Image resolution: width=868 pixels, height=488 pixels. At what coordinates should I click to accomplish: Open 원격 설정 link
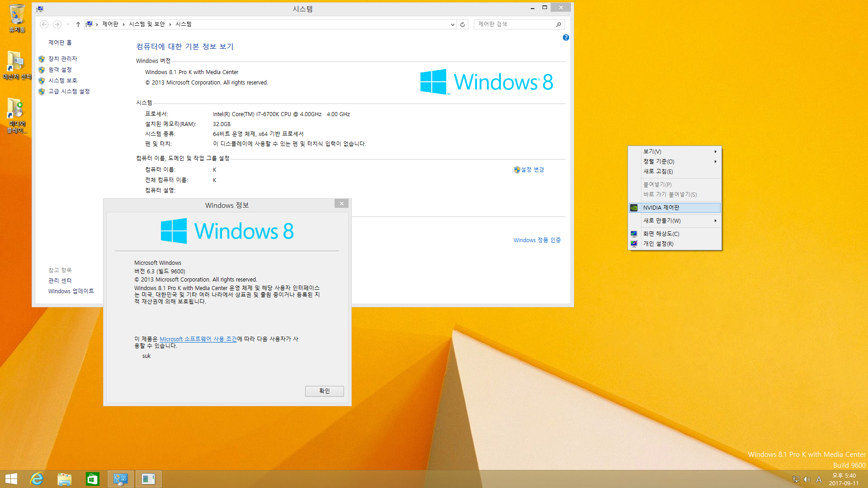(x=60, y=70)
